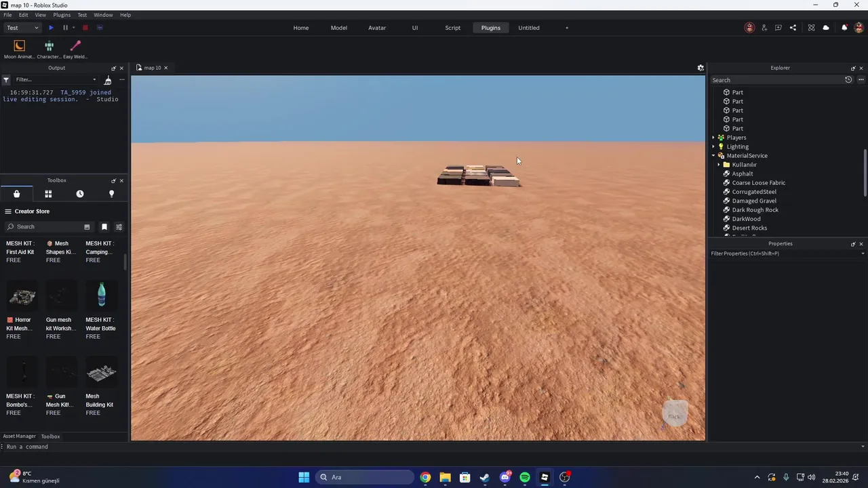Open Properties filter dropdown arrow

click(x=863, y=253)
